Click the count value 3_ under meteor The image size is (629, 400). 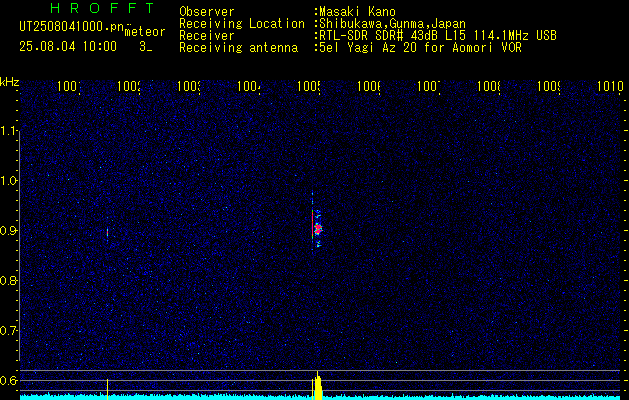coord(146,47)
